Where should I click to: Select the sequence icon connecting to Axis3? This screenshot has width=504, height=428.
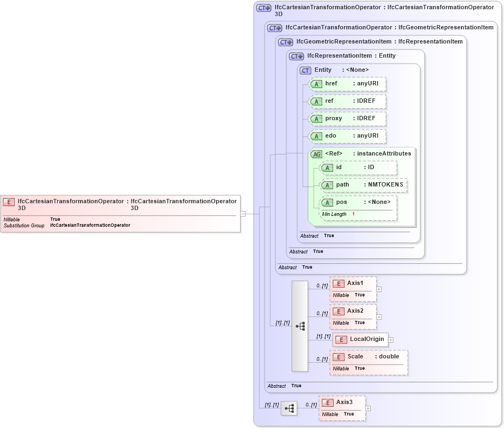pos(289,408)
